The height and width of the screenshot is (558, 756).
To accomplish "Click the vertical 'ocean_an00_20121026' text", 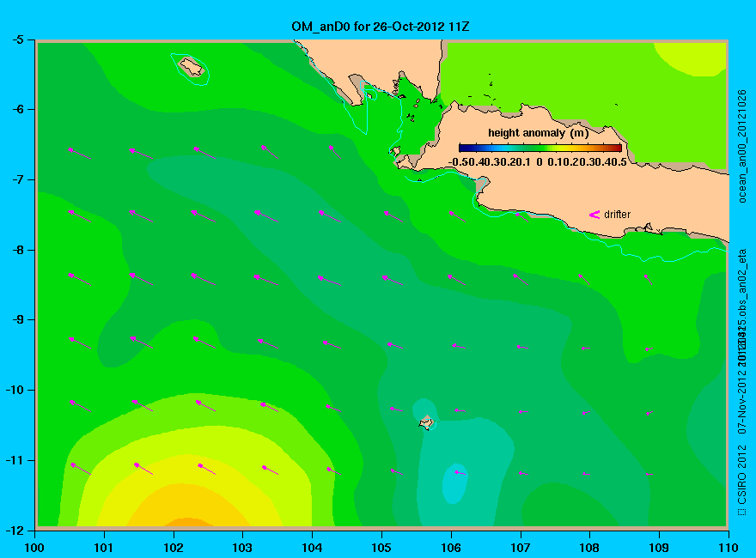I will tap(742, 146).
